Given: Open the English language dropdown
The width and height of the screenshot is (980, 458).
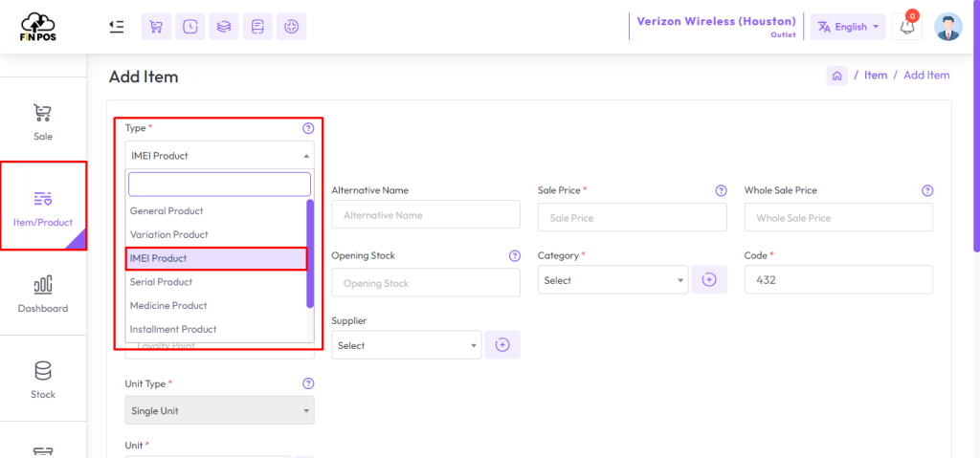Looking at the screenshot, I should 848,27.
